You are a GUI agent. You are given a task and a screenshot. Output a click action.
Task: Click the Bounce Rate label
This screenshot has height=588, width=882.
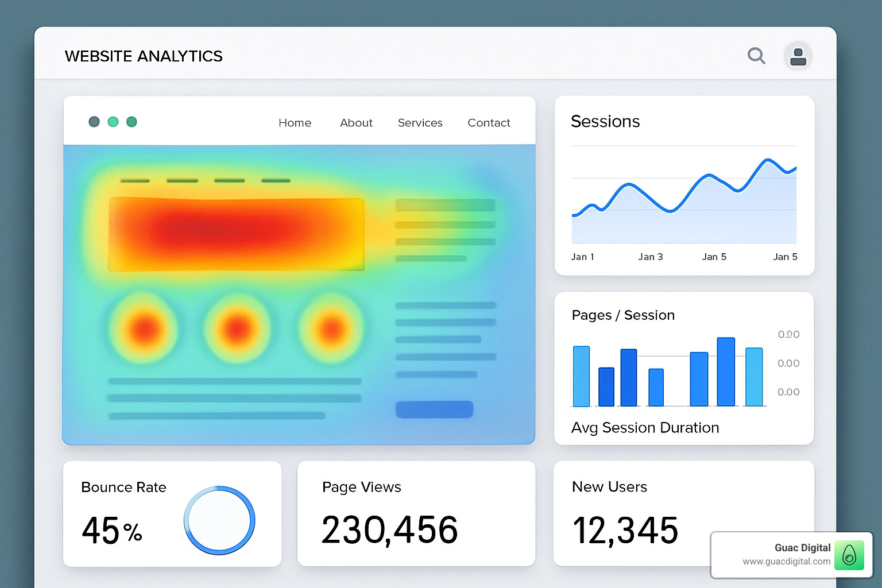[x=123, y=488]
